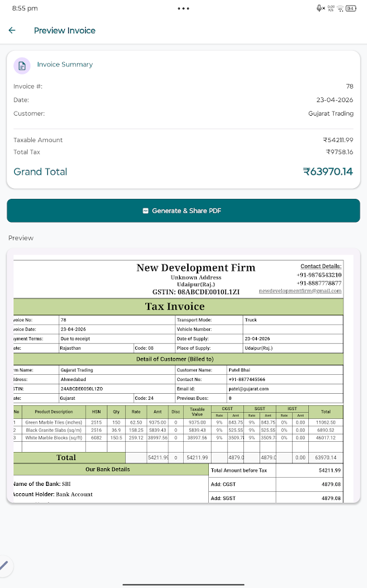Tap the row total 46017.12
367x588 pixels.
coord(325,437)
